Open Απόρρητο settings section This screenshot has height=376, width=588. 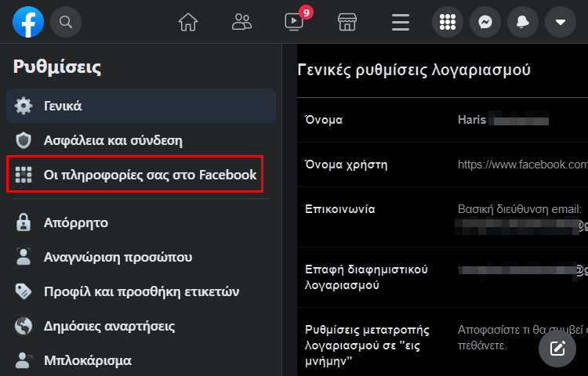coord(141,222)
